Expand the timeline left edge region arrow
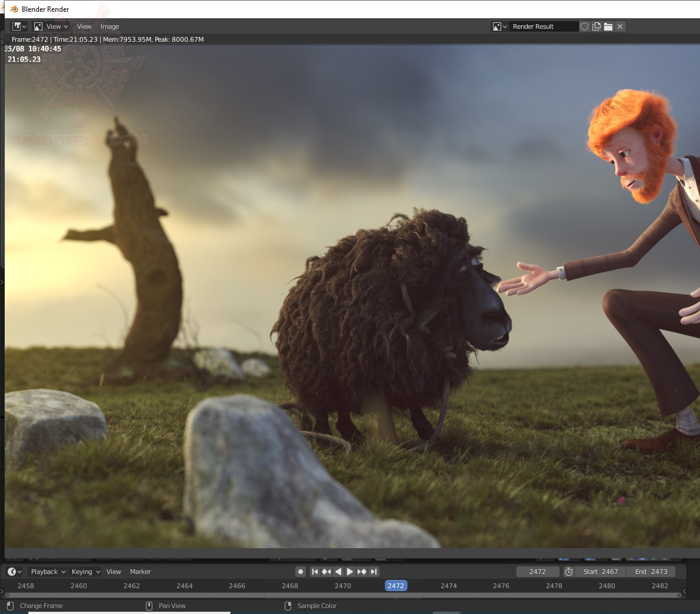The height and width of the screenshot is (614, 700). click(x=2, y=591)
